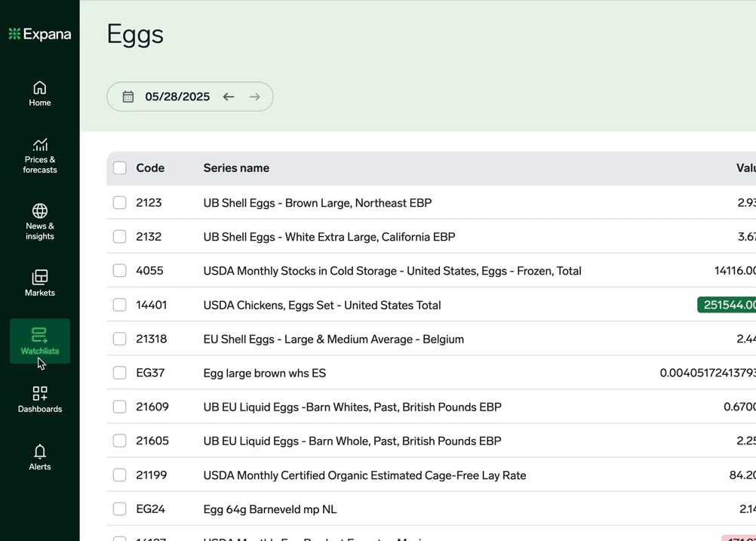
Task: Open News & insights section
Action: tap(39, 222)
